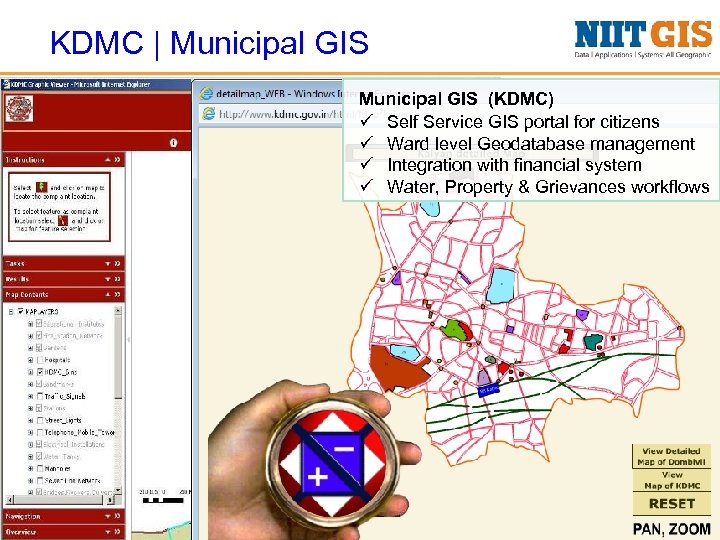Screen dimensions: 720x540
Task: Enable the Telephone_Mobile_Tower layer checkbox
Action: pyautogui.click(x=40, y=432)
